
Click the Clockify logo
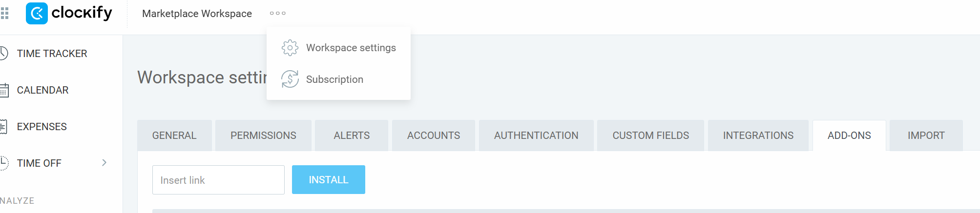pos(69,13)
